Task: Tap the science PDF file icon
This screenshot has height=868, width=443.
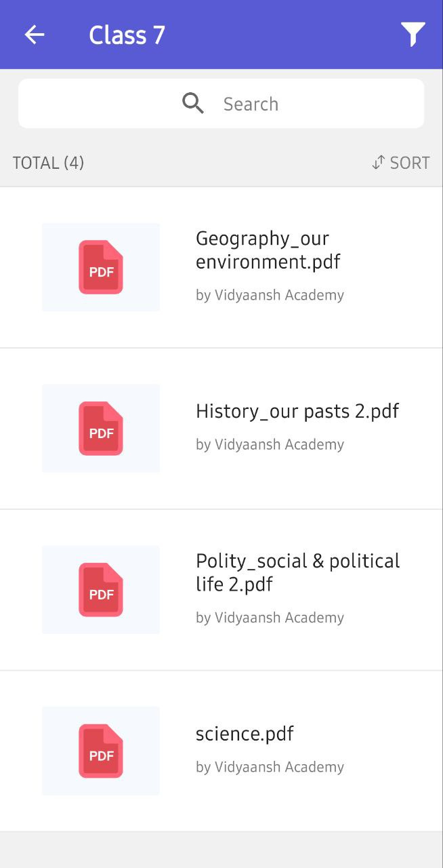Action: pos(101,751)
